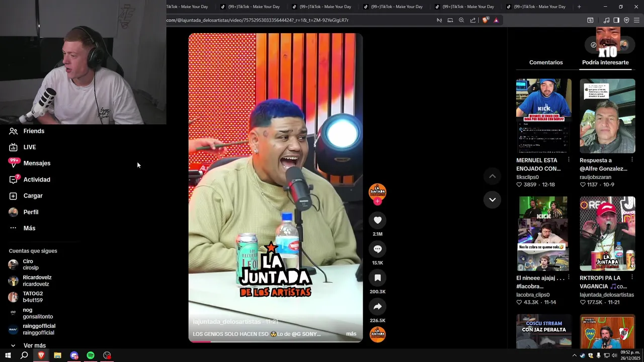Save the video with the bookmark icon
The height and width of the screenshot is (362, 644).
pyautogui.click(x=377, y=278)
